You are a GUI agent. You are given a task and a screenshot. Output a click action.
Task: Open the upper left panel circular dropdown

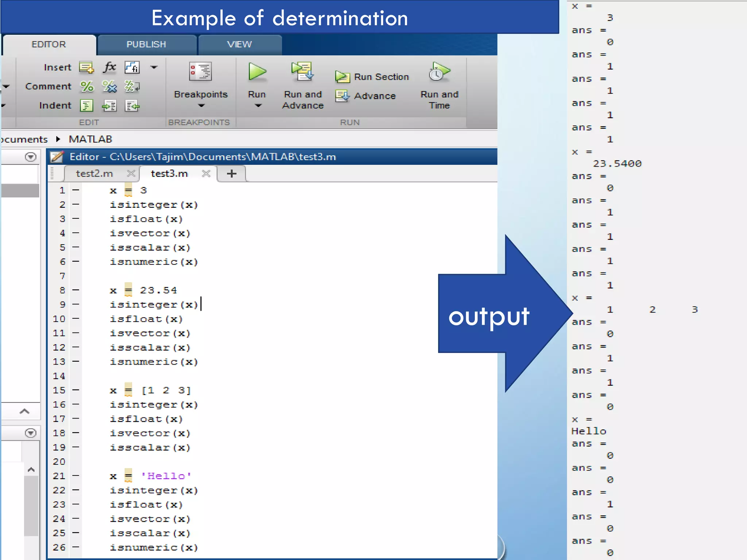(31, 157)
